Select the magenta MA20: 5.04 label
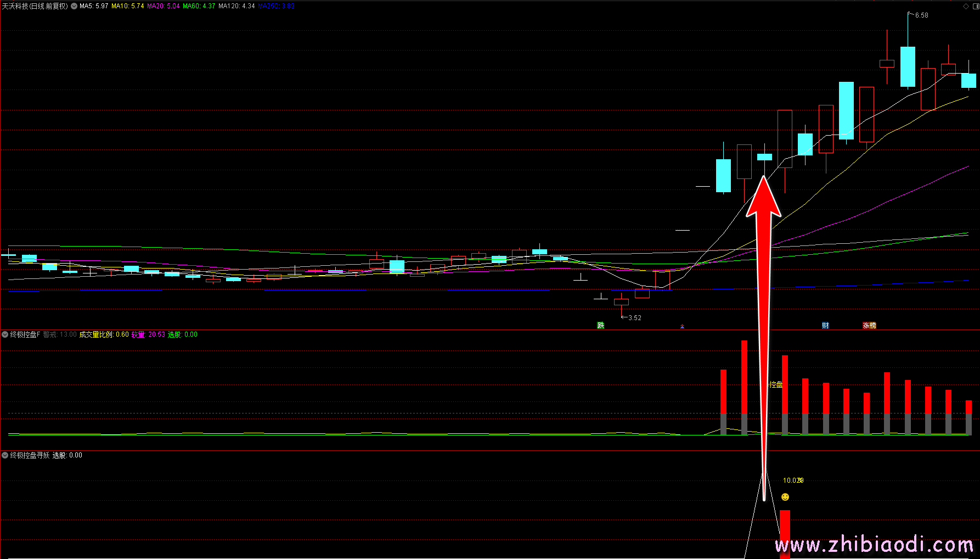This screenshot has height=559, width=980. pyautogui.click(x=164, y=6)
